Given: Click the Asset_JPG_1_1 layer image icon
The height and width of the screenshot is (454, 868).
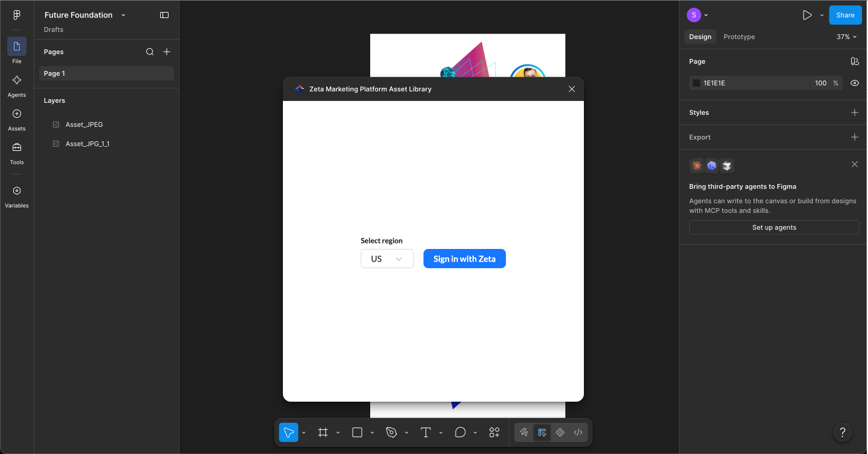Looking at the screenshot, I should [x=56, y=144].
